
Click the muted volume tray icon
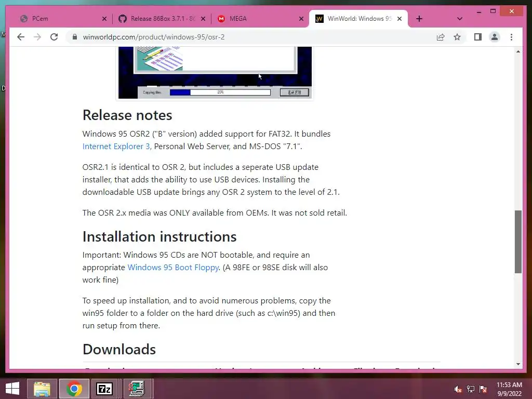458,389
